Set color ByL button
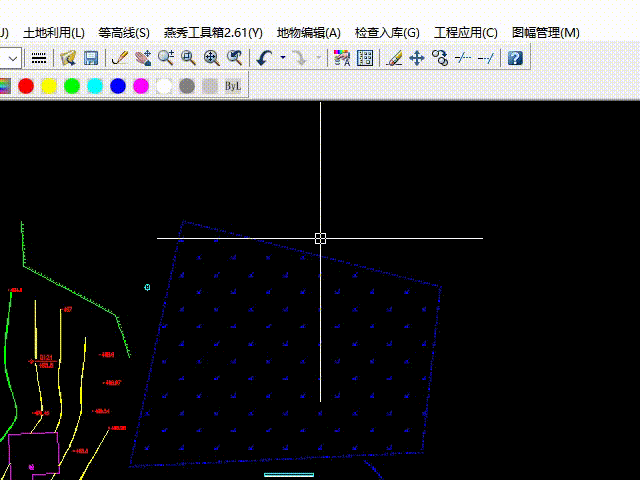The width and height of the screenshot is (640, 480). (x=233, y=86)
